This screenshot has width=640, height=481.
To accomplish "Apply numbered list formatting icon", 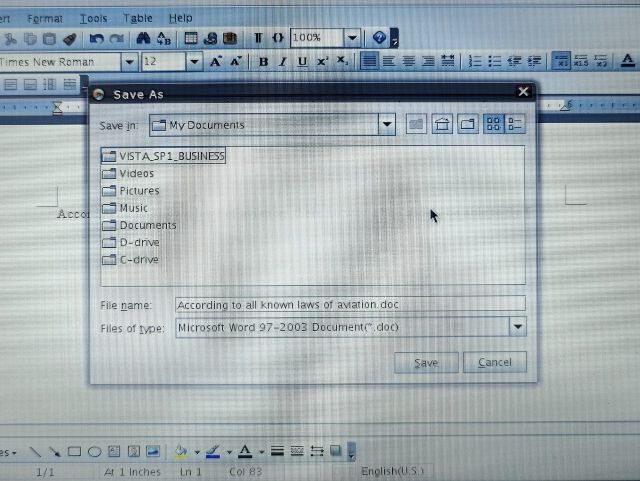I will point(475,61).
